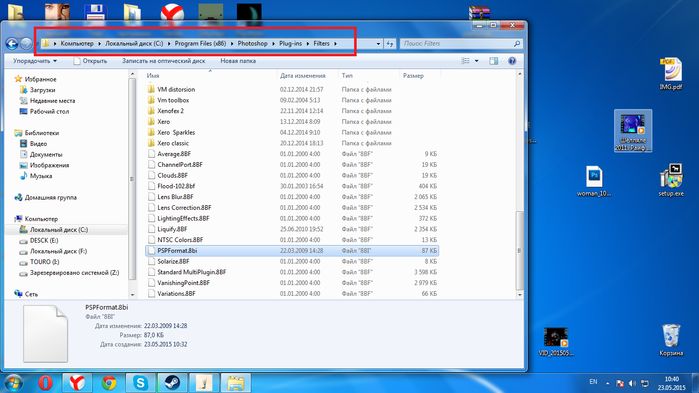Open Yandex Browser from the taskbar
699x393 pixels.
[77, 383]
